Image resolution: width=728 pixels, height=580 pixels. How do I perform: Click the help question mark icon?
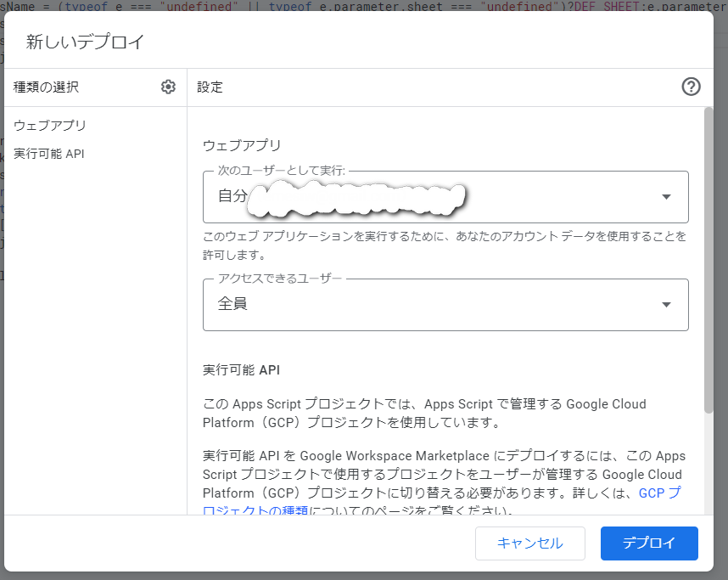point(691,87)
